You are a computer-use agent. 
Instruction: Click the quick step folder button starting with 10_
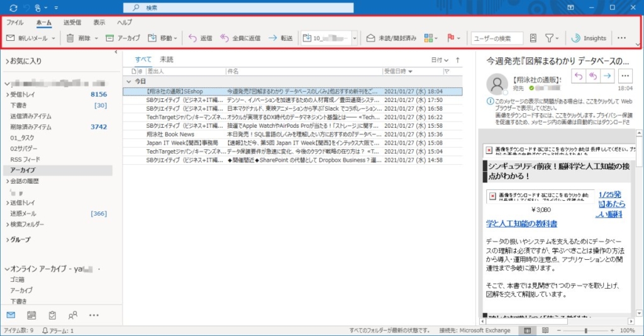326,38
